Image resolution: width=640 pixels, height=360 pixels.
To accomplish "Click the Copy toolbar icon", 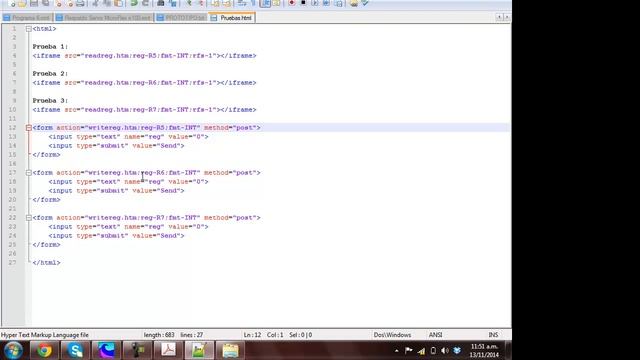I will tap(107, 3).
